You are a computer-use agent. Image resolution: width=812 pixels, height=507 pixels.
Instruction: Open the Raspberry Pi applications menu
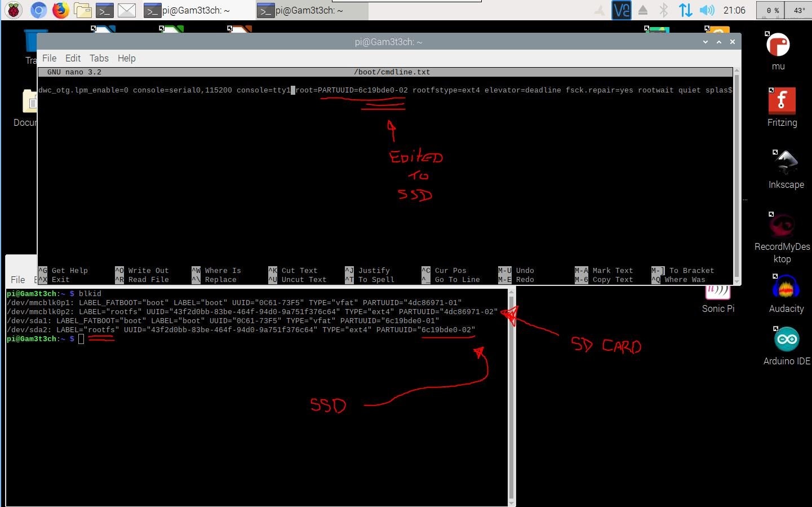(14, 10)
